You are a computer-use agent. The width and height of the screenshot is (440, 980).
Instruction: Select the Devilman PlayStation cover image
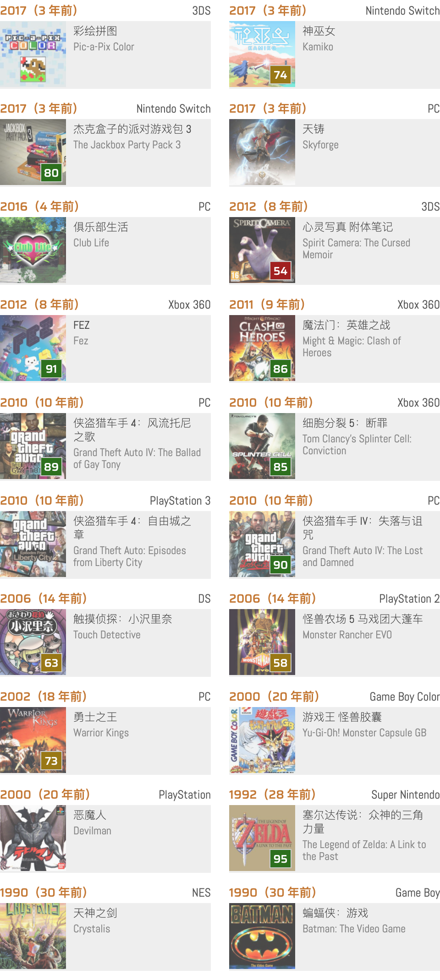pos(33,838)
